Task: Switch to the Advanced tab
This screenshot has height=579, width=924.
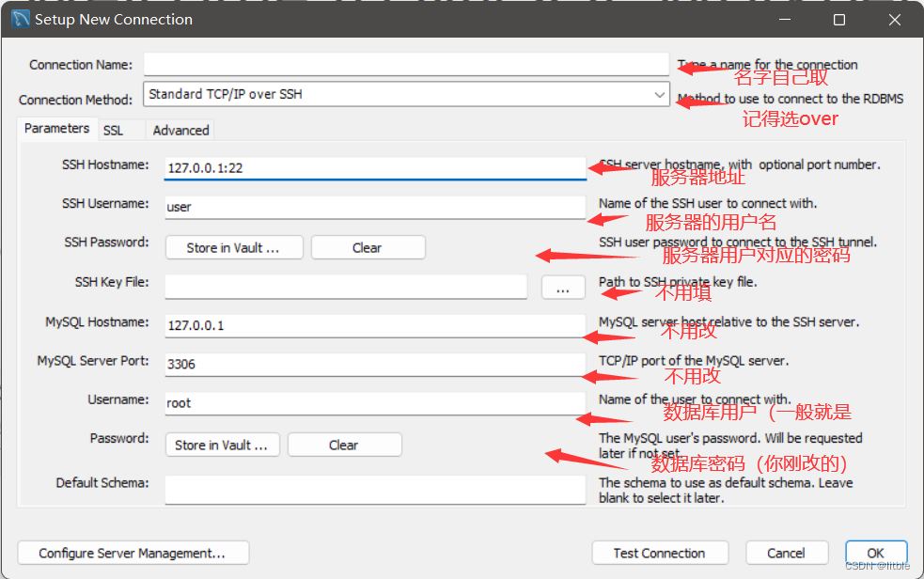Action: point(180,131)
